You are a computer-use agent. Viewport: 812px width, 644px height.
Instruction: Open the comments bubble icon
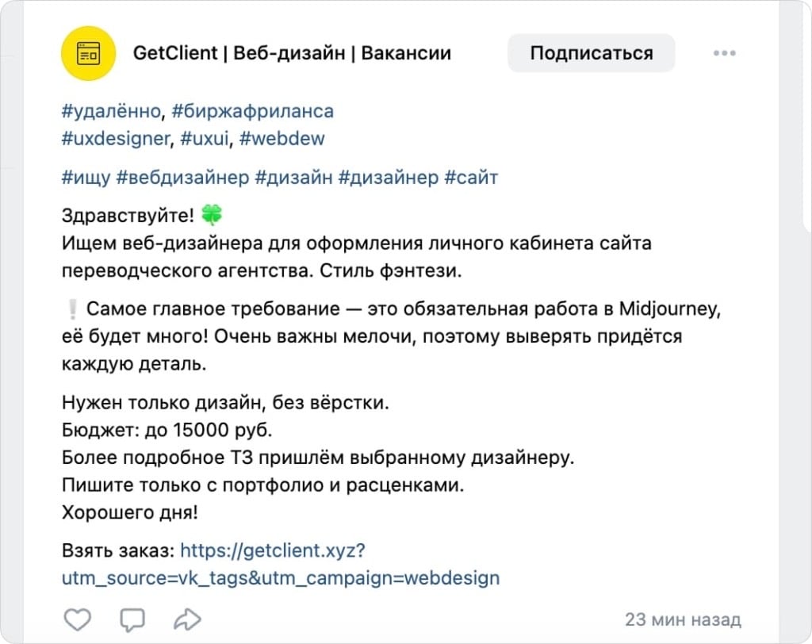(x=132, y=619)
